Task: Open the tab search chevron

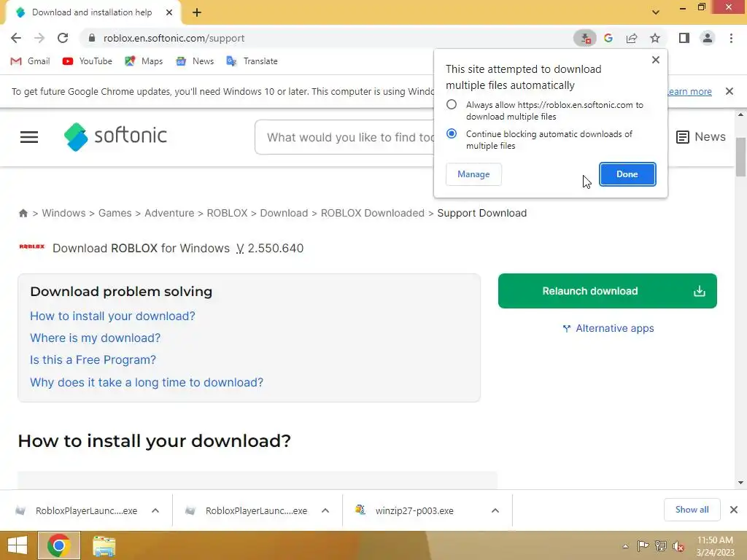Action: [656, 12]
